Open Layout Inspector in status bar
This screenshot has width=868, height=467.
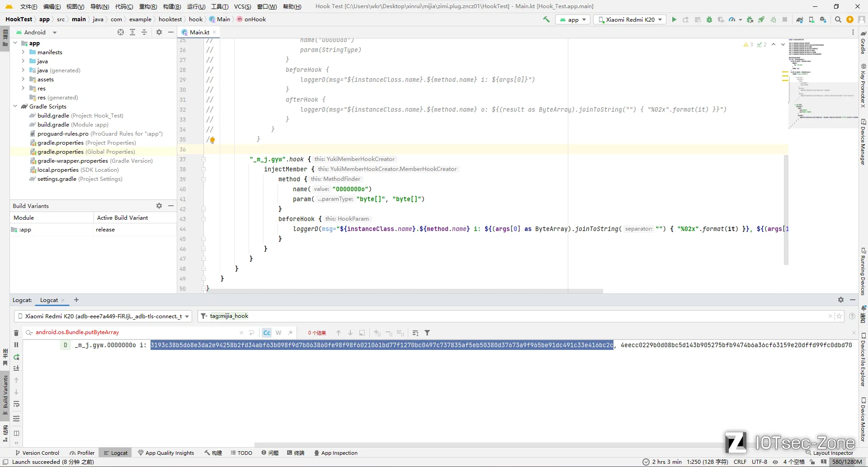830,453
